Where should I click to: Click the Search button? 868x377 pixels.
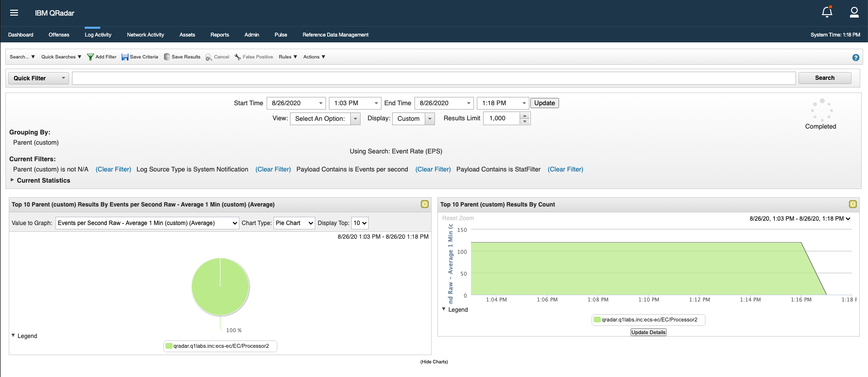pyautogui.click(x=825, y=78)
